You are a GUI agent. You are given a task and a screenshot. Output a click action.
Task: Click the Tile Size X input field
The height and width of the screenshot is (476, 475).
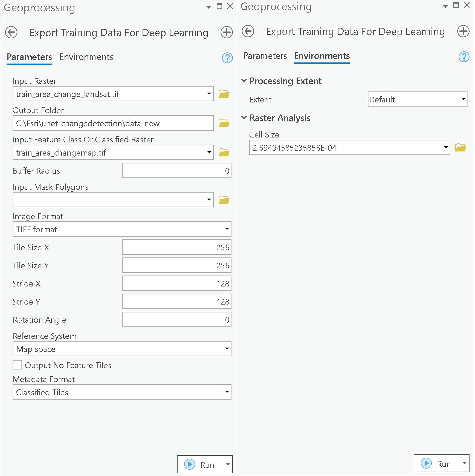point(176,247)
